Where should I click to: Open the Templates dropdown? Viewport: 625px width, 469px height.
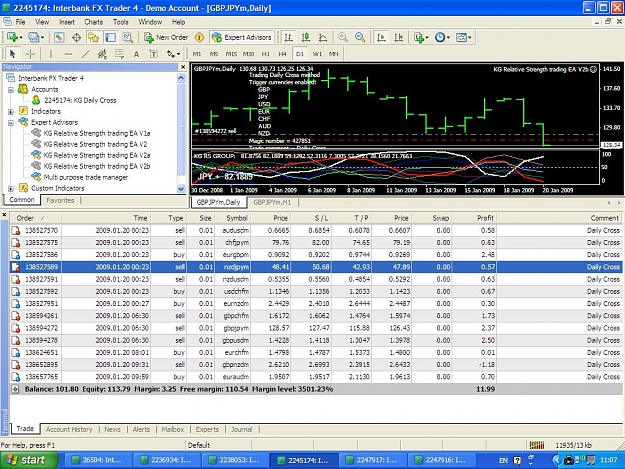pyautogui.click(x=463, y=37)
